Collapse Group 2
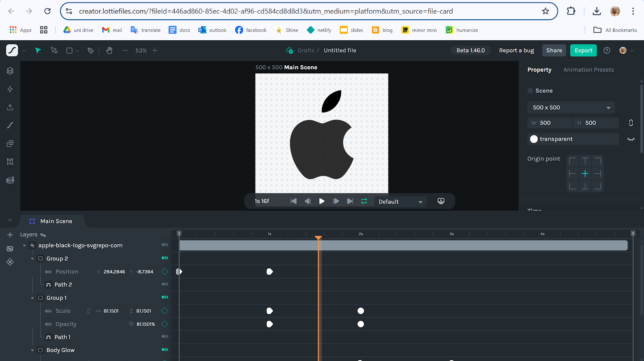This screenshot has width=644, height=361. click(x=32, y=259)
